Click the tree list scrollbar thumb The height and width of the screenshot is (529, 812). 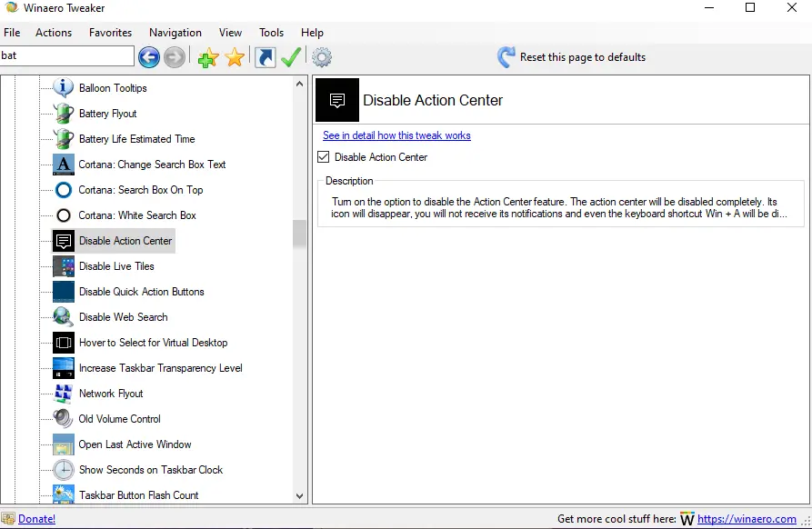[299, 234]
